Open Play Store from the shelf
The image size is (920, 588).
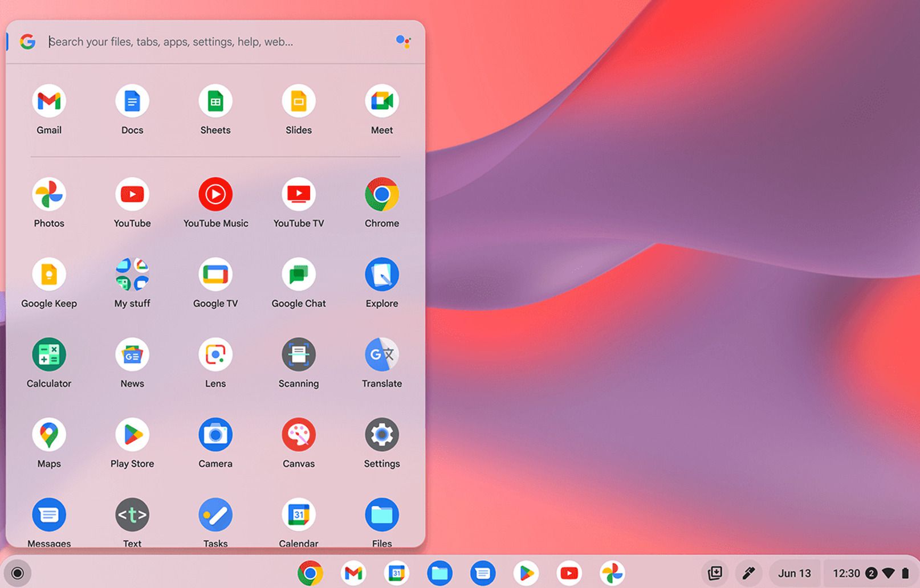pos(526,573)
